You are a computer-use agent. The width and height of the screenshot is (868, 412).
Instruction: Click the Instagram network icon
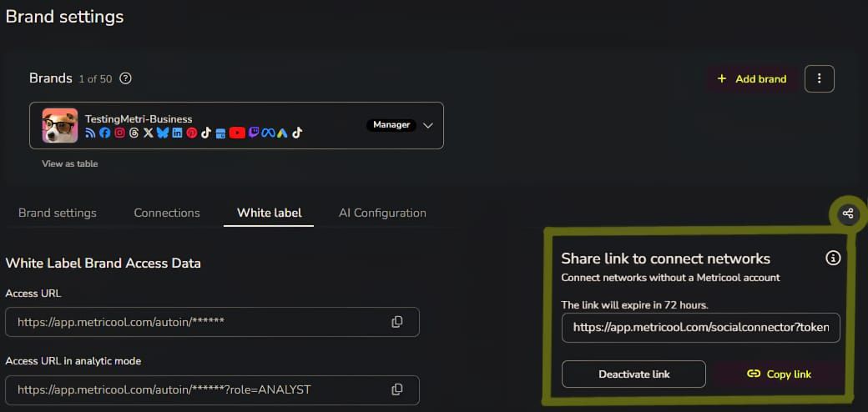coord(119,133)
